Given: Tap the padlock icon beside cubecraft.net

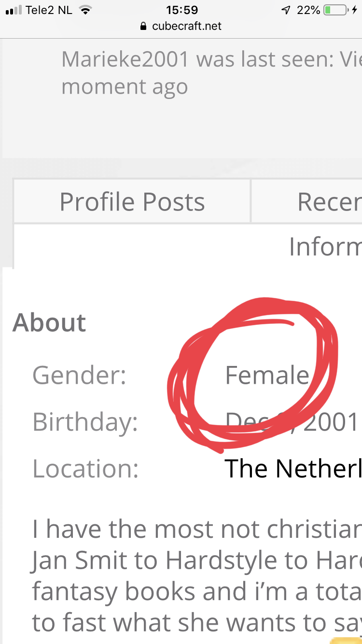Looking at the screenshot, I should click(x=143, y=26).
